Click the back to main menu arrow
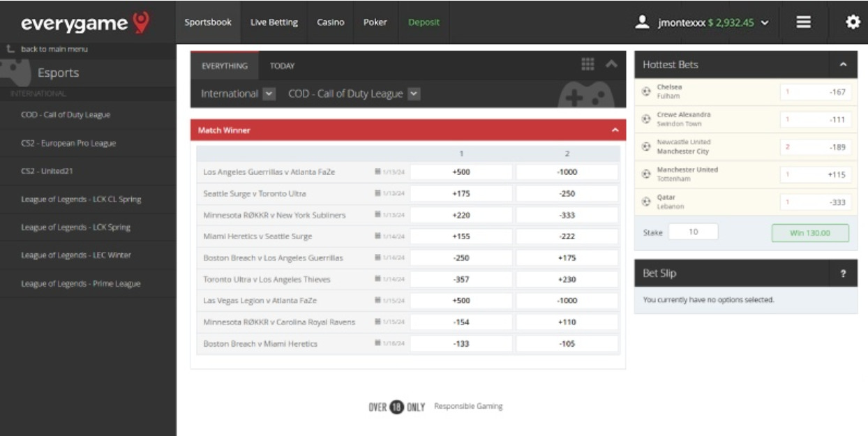The width and height of the screenshot is (868, 436). (10, 50)
